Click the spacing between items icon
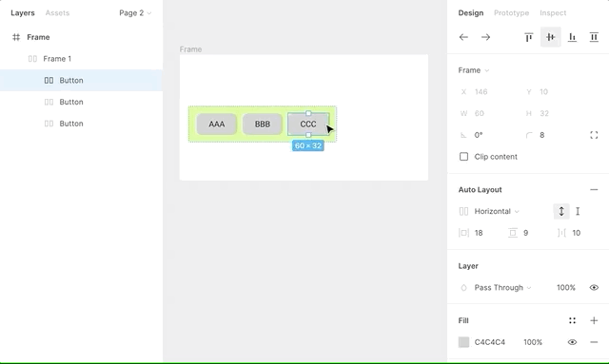Screen dimensions: 609x364 561,233
